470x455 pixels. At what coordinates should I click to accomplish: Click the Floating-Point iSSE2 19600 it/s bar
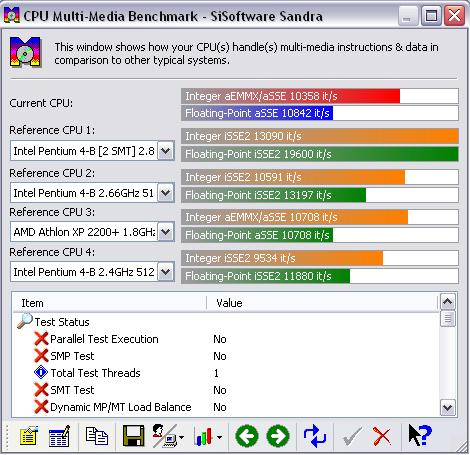coord(320,154)
